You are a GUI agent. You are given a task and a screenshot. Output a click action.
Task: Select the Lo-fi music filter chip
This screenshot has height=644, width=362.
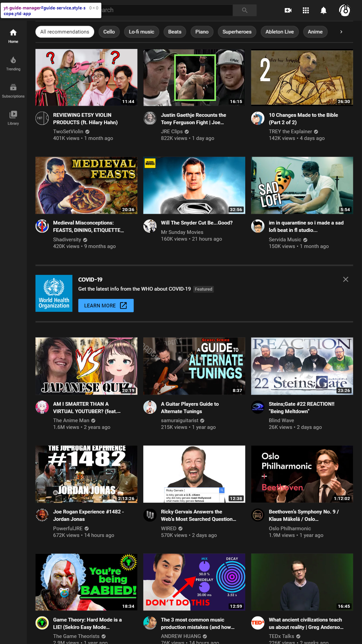coord(141,32)
